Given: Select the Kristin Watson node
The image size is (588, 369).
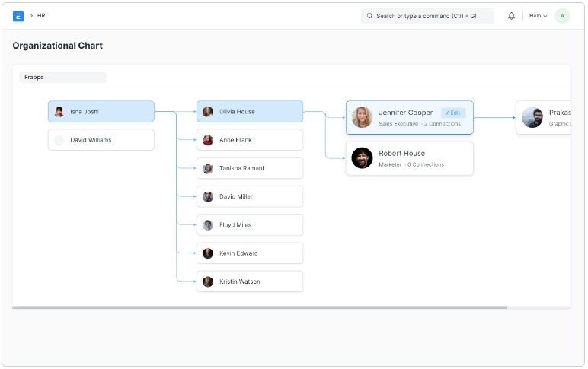Looking at the screenshot, I should coord(249,282).
